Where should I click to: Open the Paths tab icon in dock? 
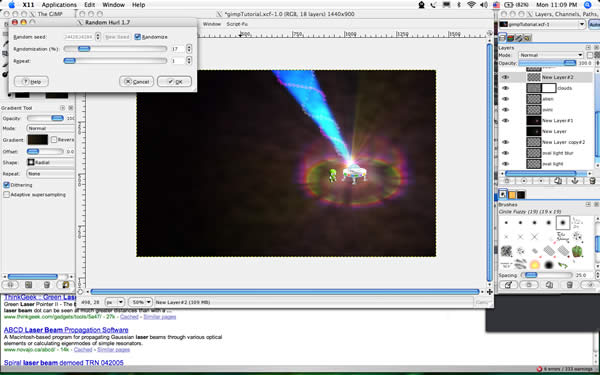coord(519,38)
